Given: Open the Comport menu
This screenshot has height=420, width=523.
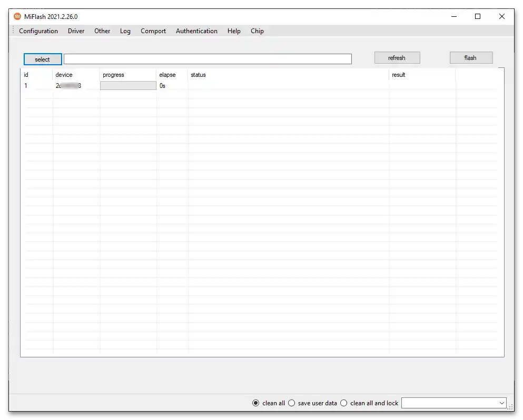Looking at the screenshot, I should click(153, 31).
